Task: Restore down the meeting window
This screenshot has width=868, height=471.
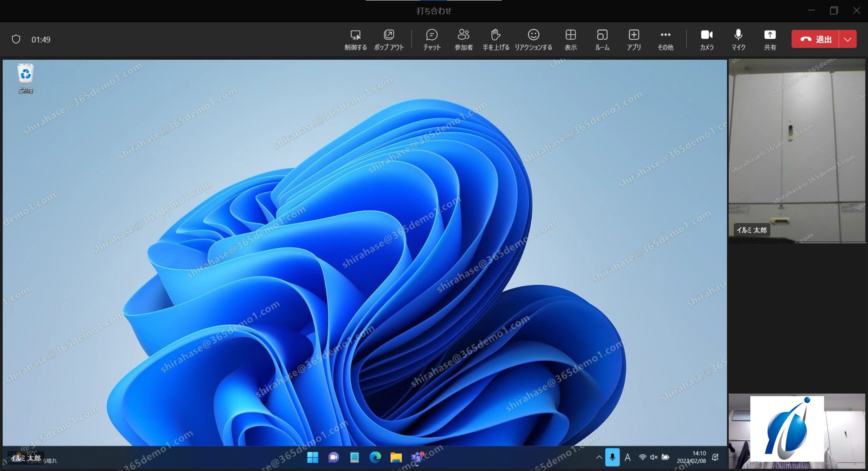Action: pos(834,11)
